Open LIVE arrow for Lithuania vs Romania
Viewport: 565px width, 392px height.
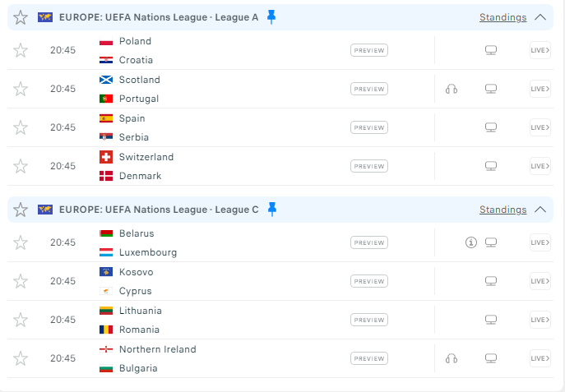pos(540,320)
